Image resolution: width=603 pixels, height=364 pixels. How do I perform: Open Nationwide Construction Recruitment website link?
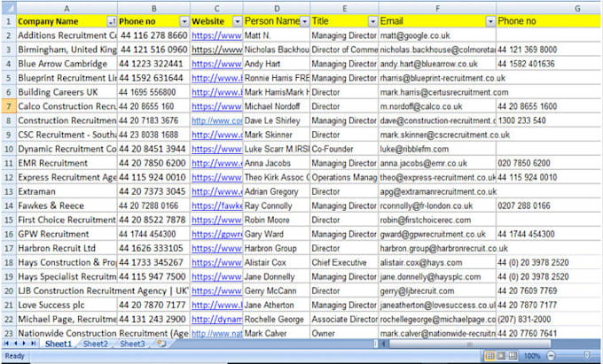coord(216,333)
